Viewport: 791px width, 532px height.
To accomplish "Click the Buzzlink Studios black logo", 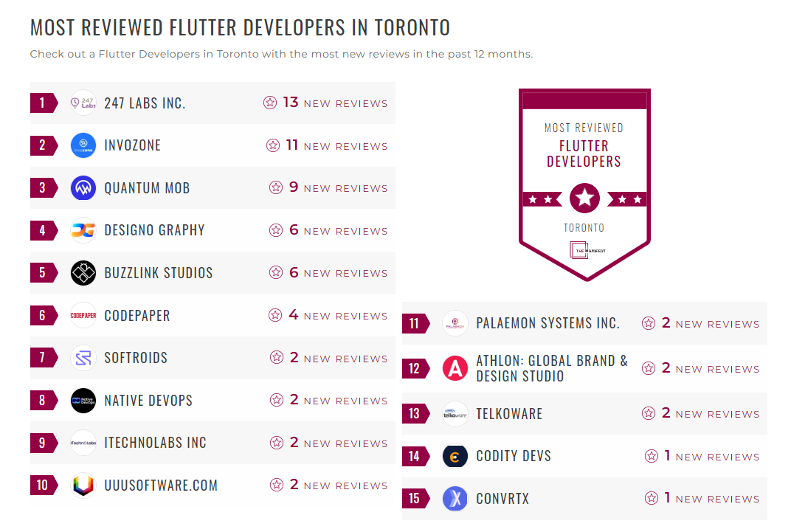I will click(83, 272).
